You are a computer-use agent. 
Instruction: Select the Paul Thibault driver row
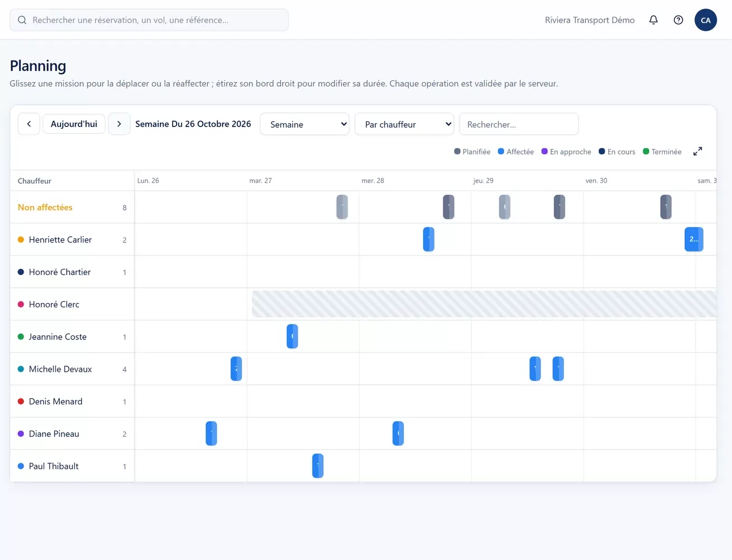click(72, 466)
